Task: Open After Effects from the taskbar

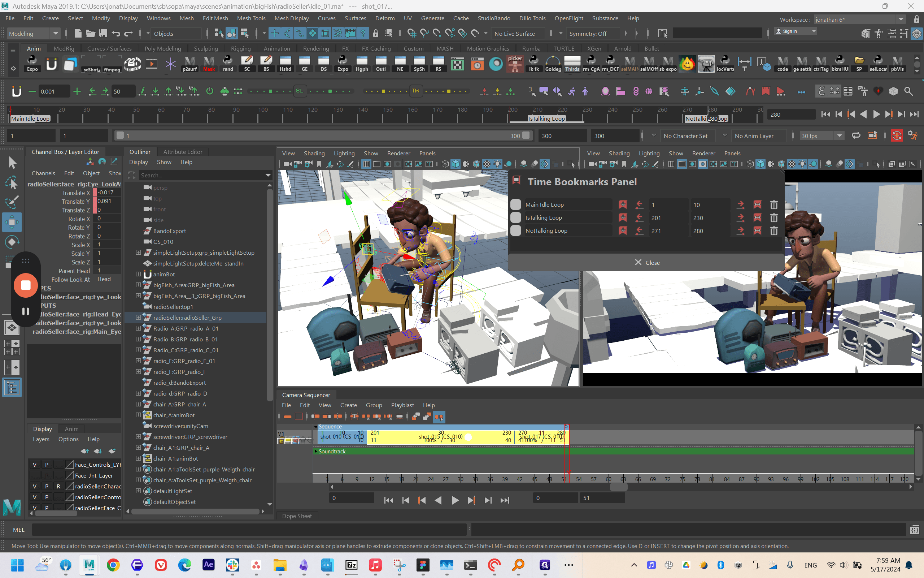Action: click(x=209, y=565)
